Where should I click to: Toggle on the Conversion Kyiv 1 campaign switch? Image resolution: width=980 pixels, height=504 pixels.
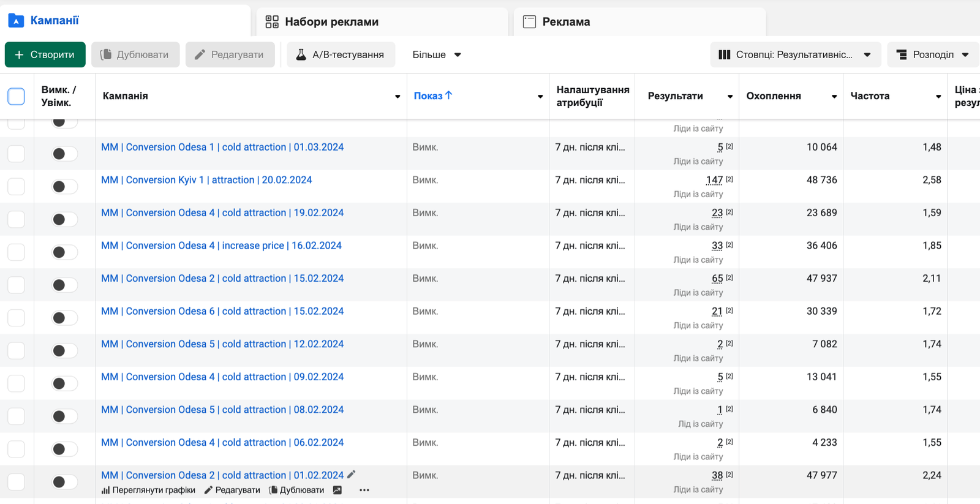click(64, 187)
